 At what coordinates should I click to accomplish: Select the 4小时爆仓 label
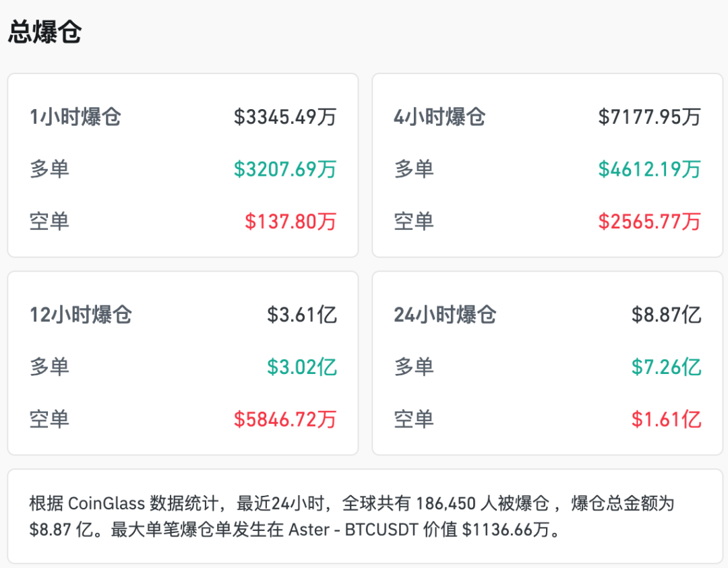pyautogui.click(x=439, y=117)
